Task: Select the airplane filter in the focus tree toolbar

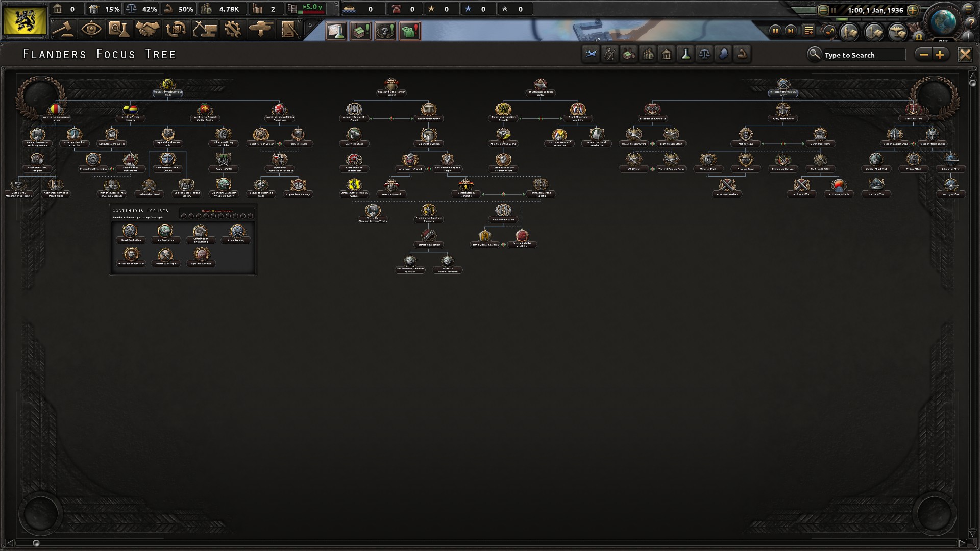Action: tap(591, 54)
